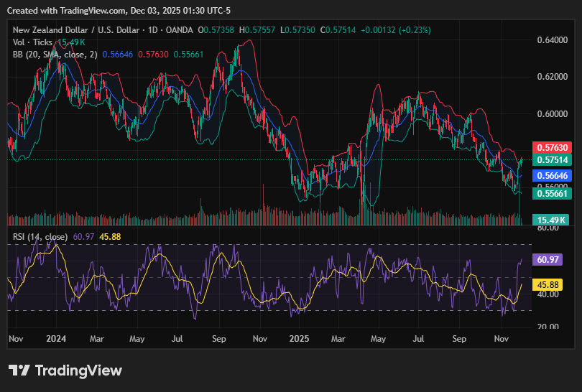Click the Sep label nearest right edge
The height and width of the screenshot is (392, 582).
[460, 337]
